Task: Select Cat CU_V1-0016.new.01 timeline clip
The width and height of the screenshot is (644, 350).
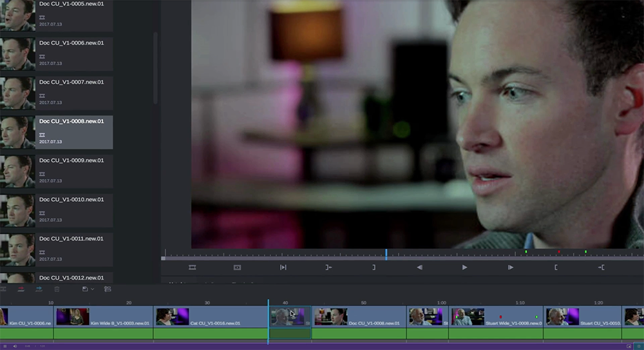Action: click(x=211, y=316)
